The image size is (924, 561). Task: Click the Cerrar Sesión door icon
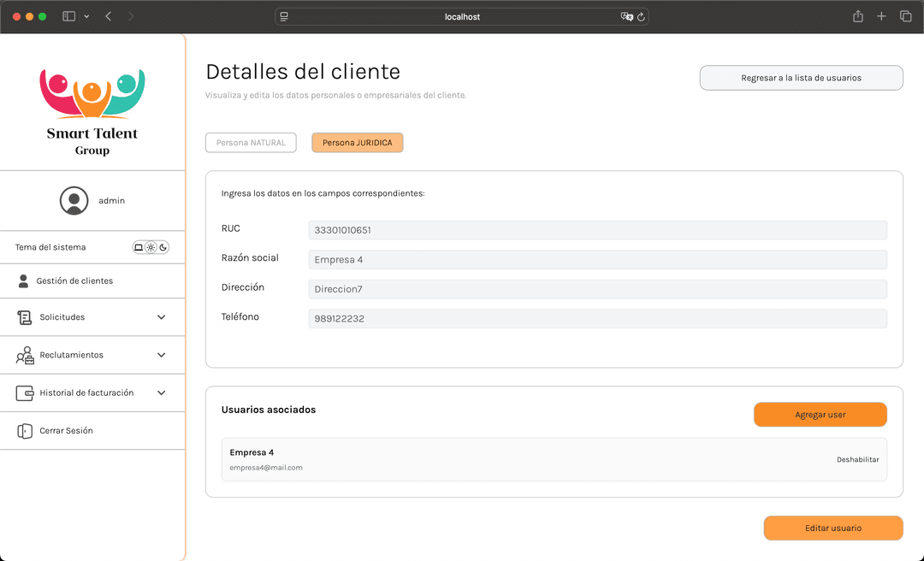coord(24,430)
